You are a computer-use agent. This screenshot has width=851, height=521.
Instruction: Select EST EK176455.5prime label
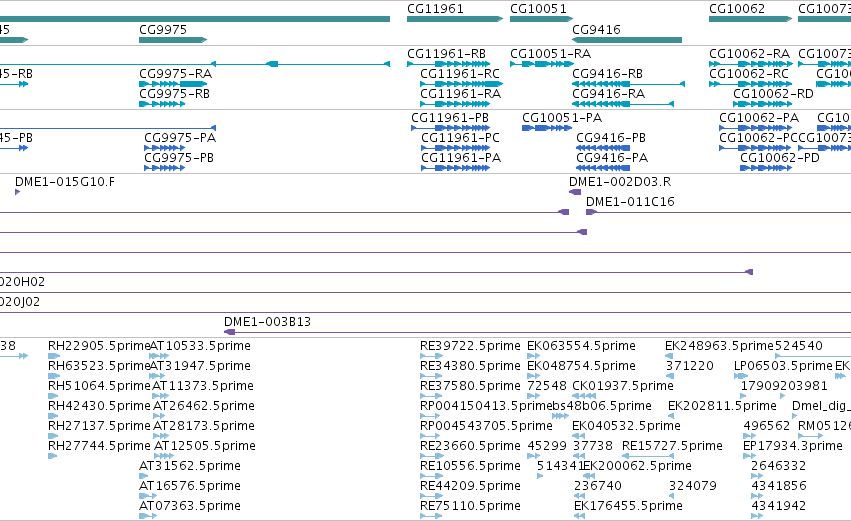point(628,506)
